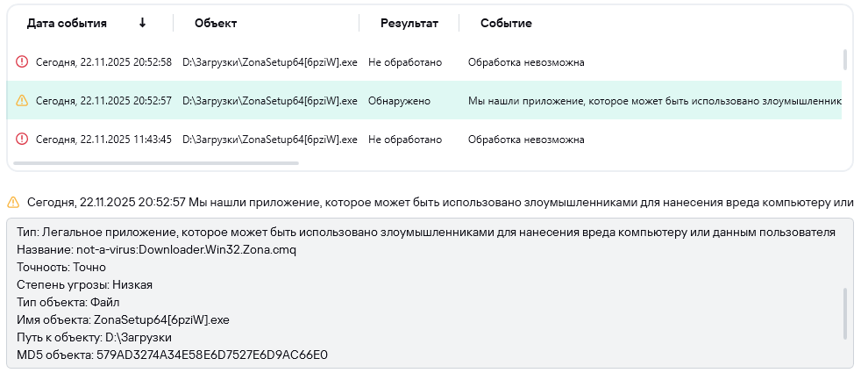Click the "Обнаружено" result cell
868x380 pixels.
tap(399, 101)
